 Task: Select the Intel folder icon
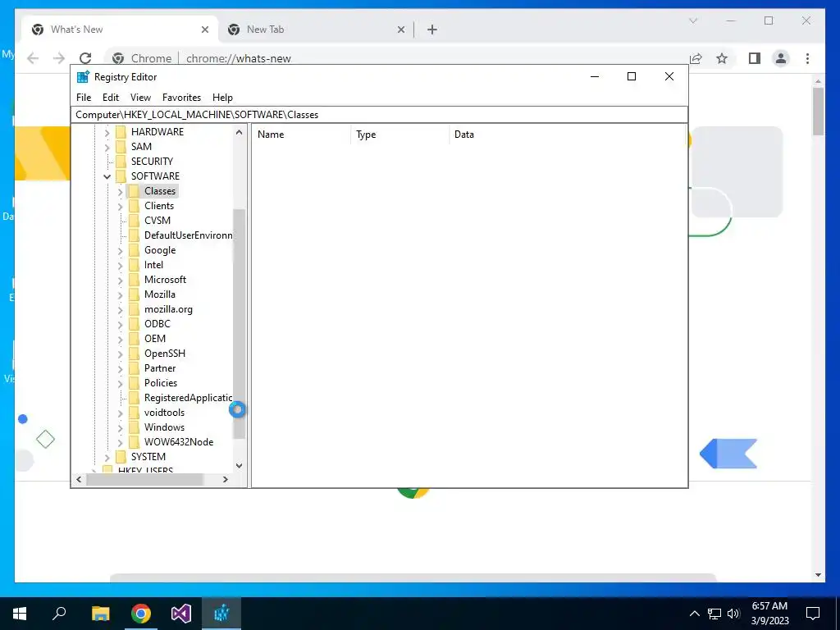134,265
